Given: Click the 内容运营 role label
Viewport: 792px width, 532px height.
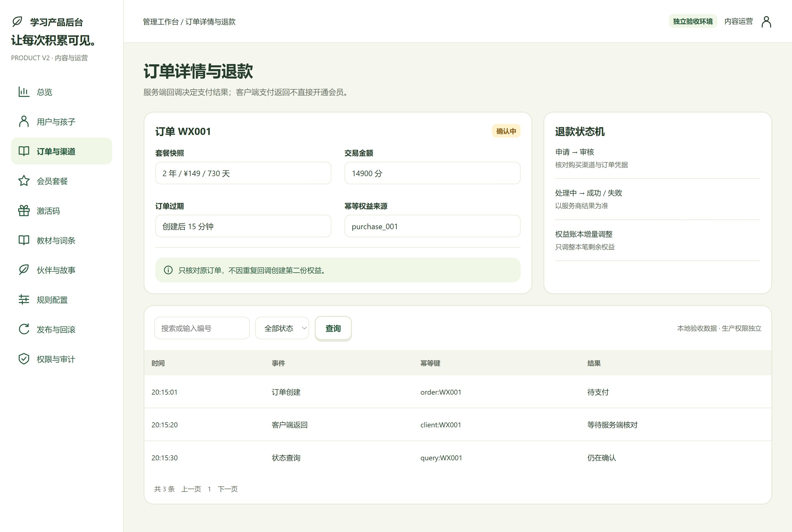Looking at the screenshot, I should click(738, 21).
